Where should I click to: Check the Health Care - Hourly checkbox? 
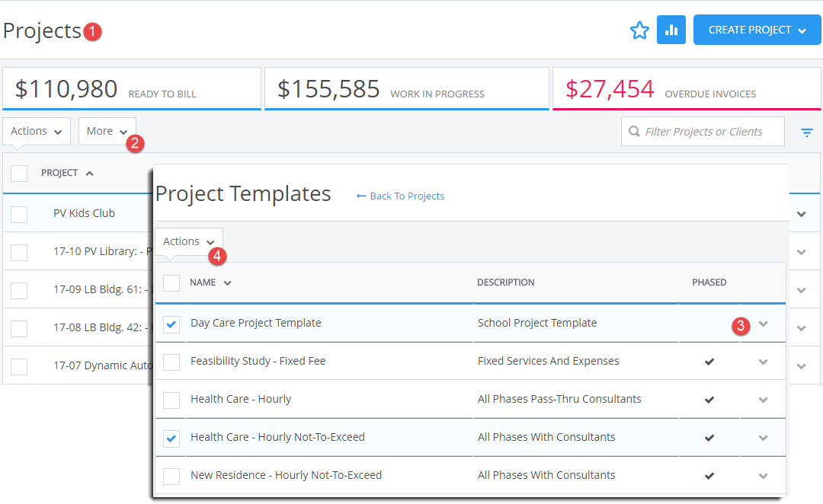[171, 400]
